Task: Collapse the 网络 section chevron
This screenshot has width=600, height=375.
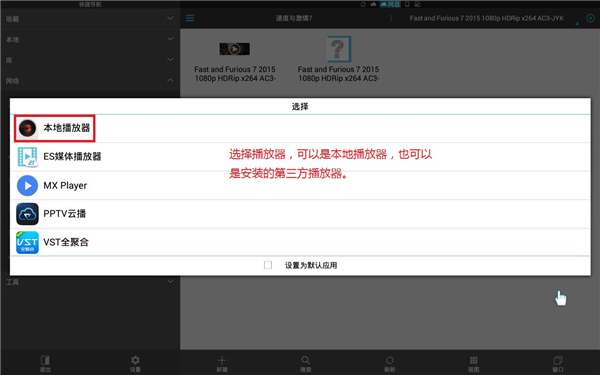Action: point(170,80)
